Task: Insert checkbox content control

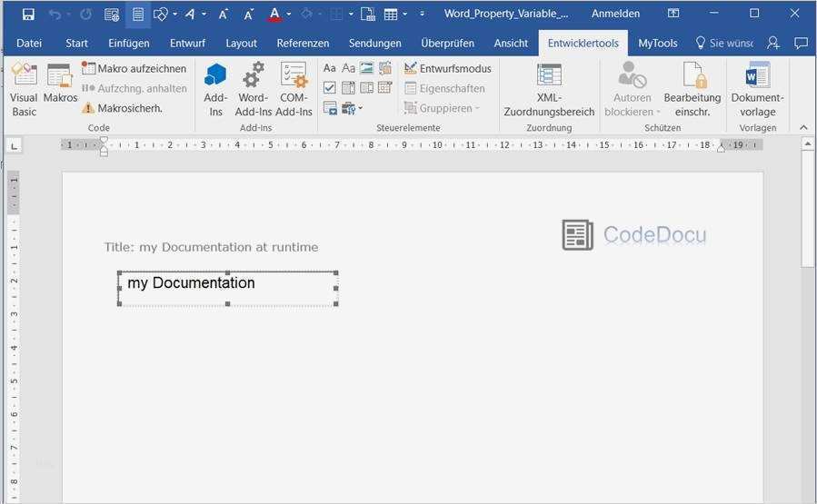Action: point(329,87)
